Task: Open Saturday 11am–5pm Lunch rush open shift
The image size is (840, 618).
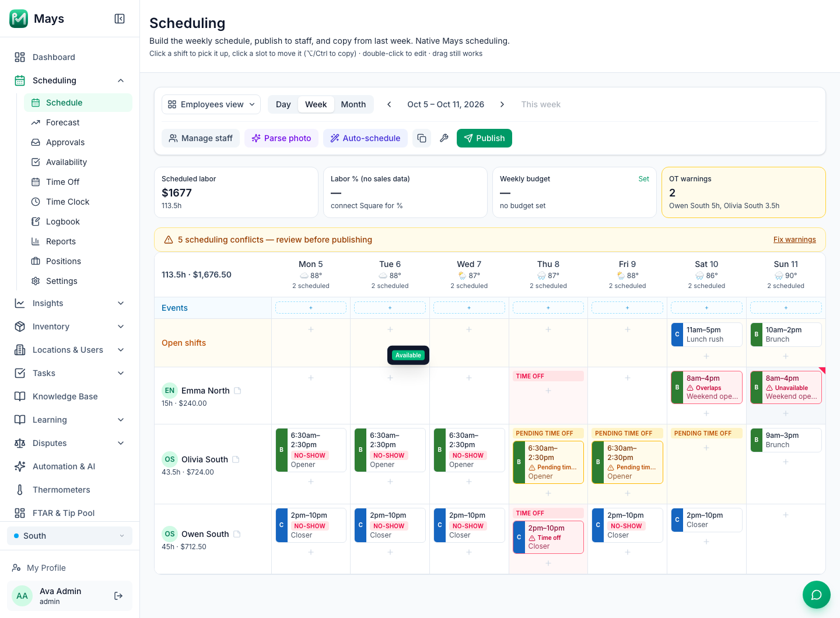Action: [x=707, y=335]
